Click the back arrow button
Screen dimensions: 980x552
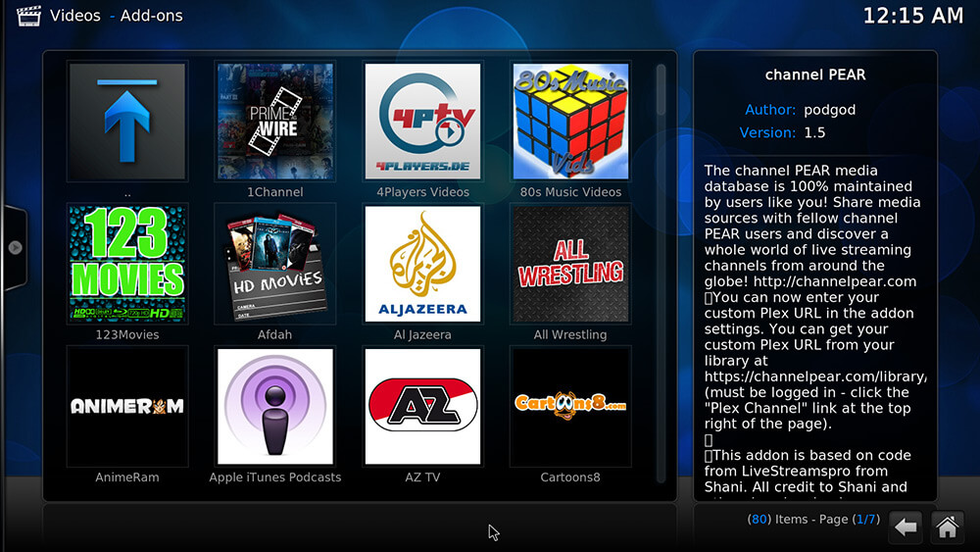906,527
